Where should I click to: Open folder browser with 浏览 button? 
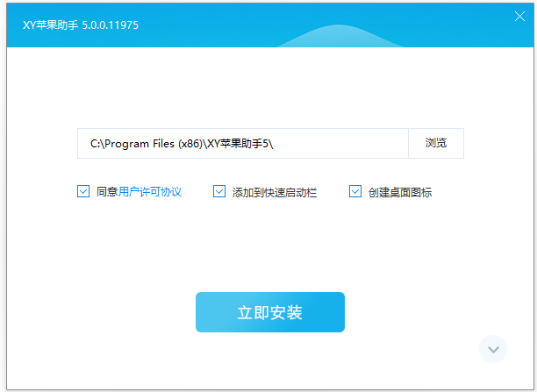(435, 143)
